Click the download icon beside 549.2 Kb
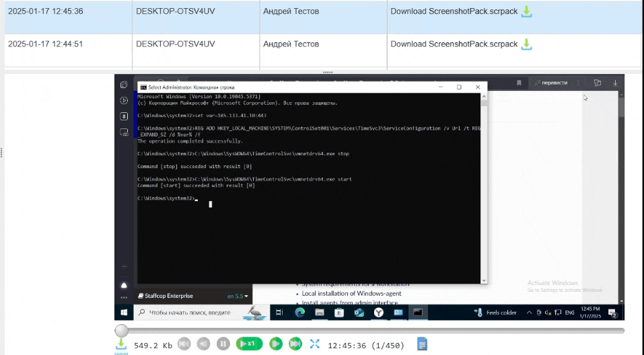The image size is (644, 355). 121,344
